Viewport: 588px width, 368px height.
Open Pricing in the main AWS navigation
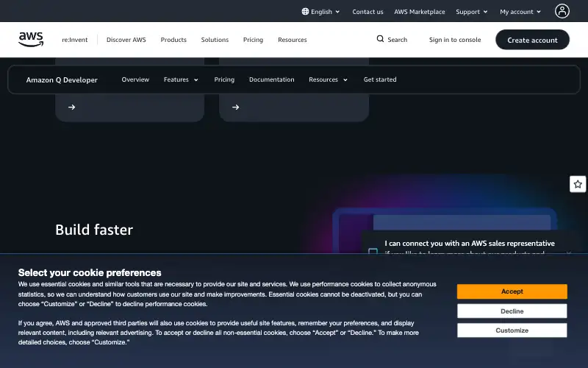(x=253, y=40)
